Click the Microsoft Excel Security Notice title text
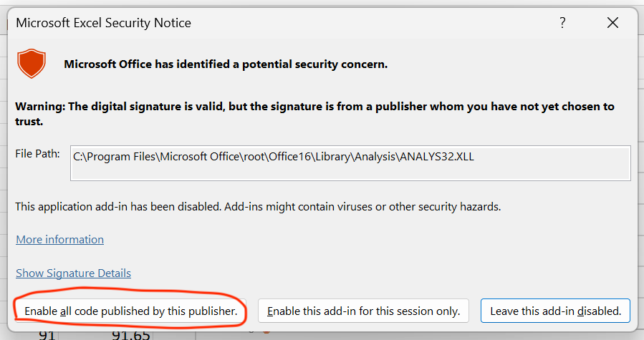 103,23
